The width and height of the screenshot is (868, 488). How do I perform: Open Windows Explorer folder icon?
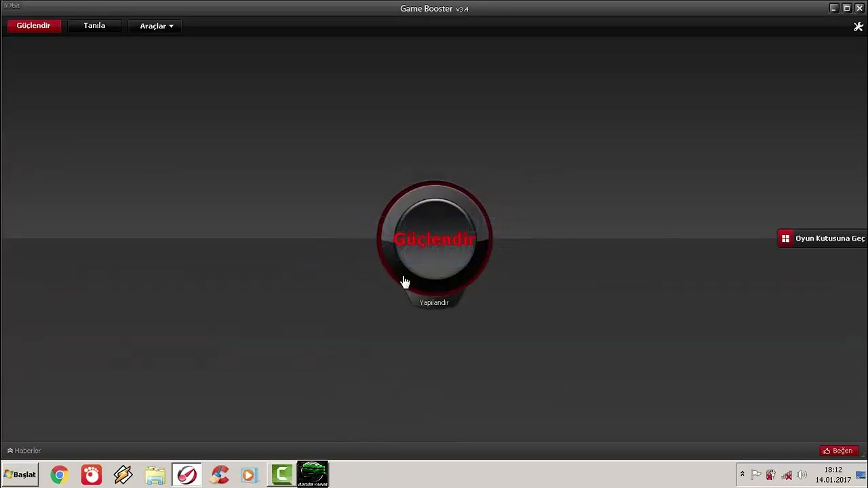point(155,475)
